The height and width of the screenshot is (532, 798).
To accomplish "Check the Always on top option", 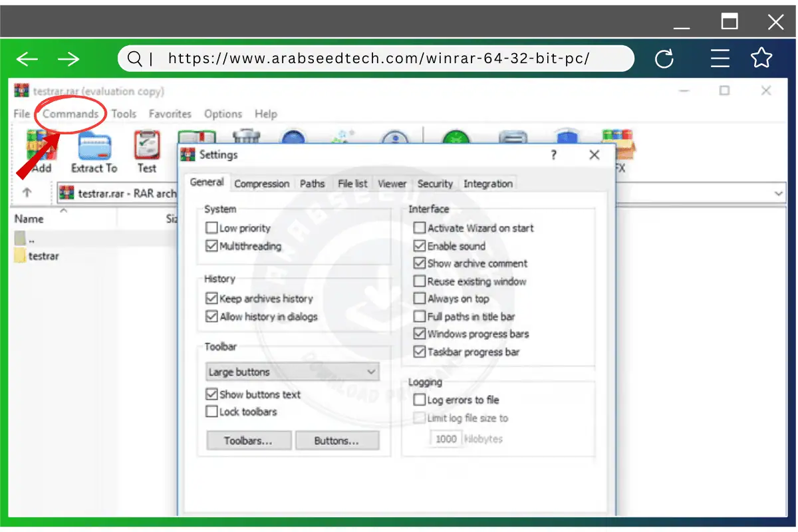I will pyautogui.click(x=420, y=299).
